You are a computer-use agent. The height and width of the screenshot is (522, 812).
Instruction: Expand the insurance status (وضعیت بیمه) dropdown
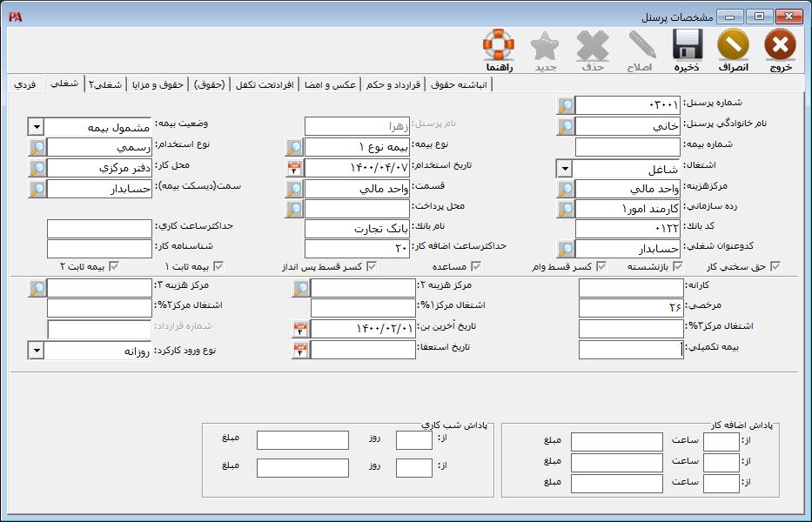(x=36, y=127)
